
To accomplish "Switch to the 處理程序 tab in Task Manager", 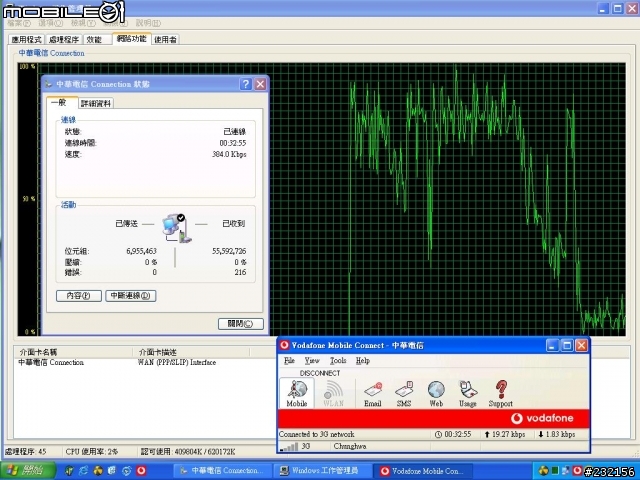I will 64,40.
